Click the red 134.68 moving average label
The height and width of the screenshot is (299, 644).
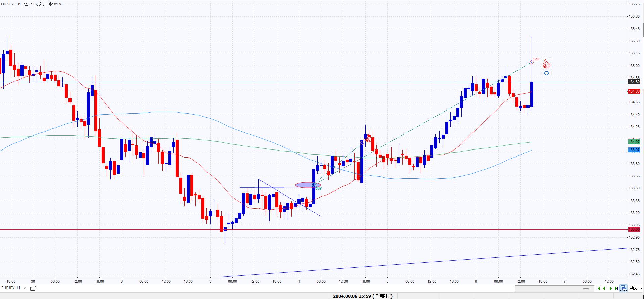[634, 91]
